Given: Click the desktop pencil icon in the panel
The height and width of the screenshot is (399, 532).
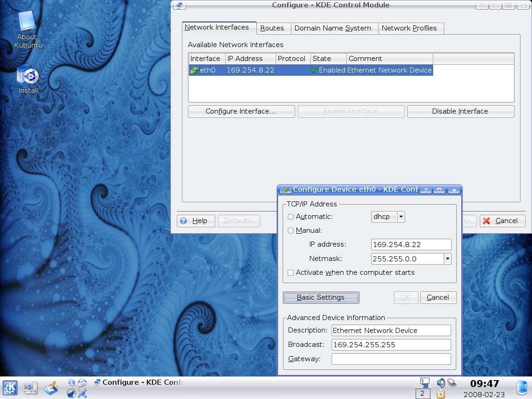Looking at the screenshot, I should pyautogui.click(x=51, y=388).
